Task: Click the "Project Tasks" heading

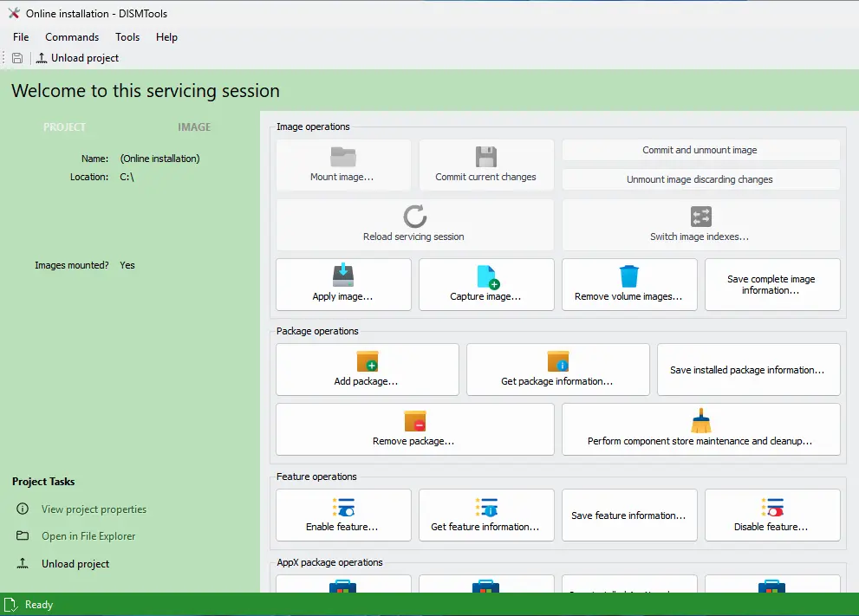Action: click(x=43, y=482)
